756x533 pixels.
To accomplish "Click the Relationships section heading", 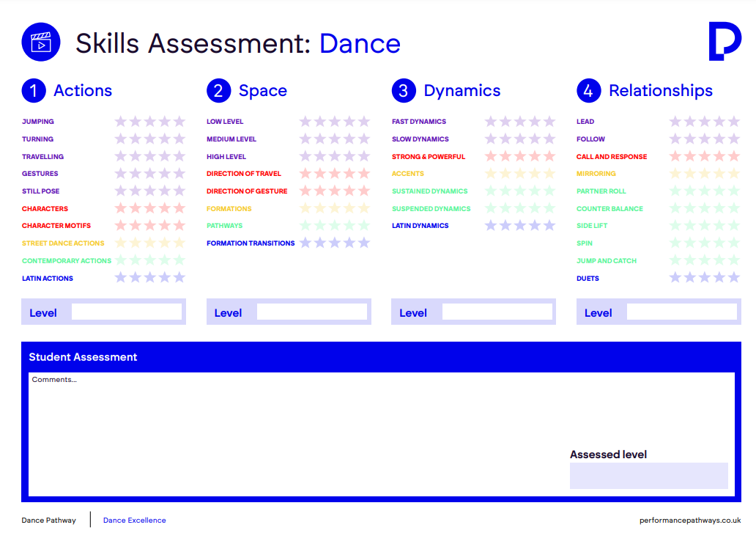I will (x=661, y=91).
